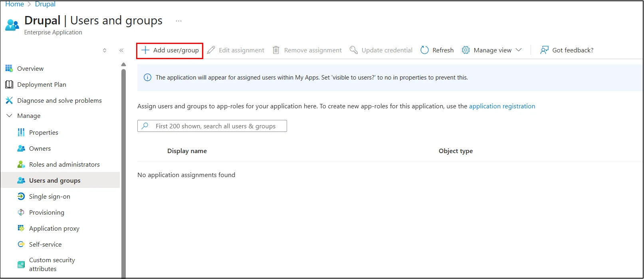644x279 pixels.
Task: Click the Add user/group plus icon
Action: (x=145, y=50)
